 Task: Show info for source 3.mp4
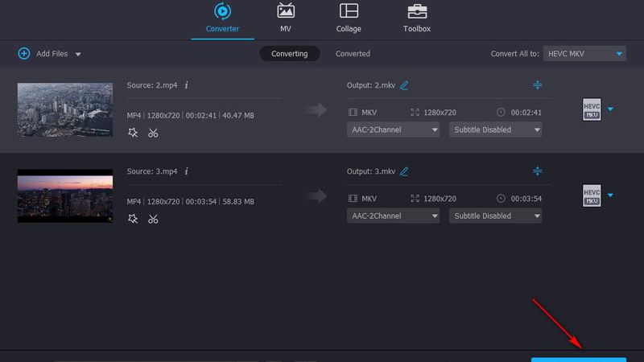point(187,171)
